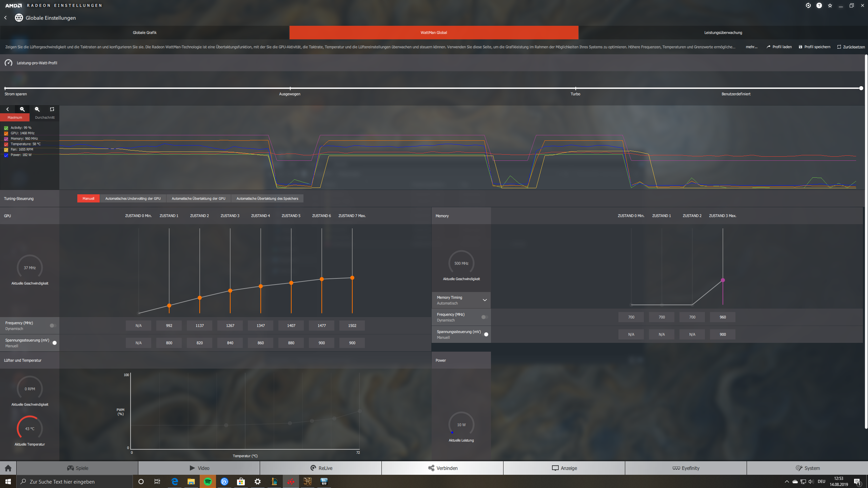Select Automatische Übertaktung des Speichers option

[267, 199]
